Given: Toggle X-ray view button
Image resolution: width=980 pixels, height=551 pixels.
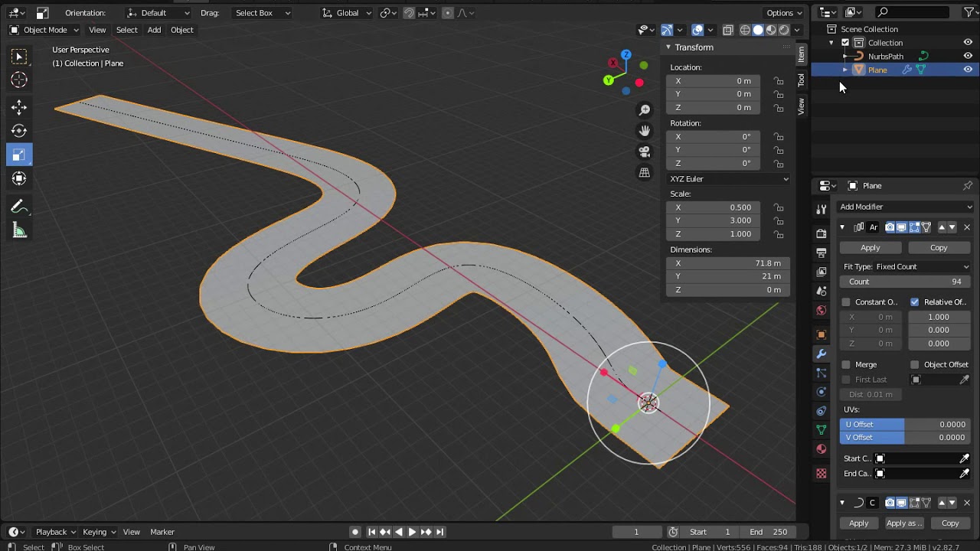Looking at the screenshot, I should pyautogui.click(x=728, y=30).
